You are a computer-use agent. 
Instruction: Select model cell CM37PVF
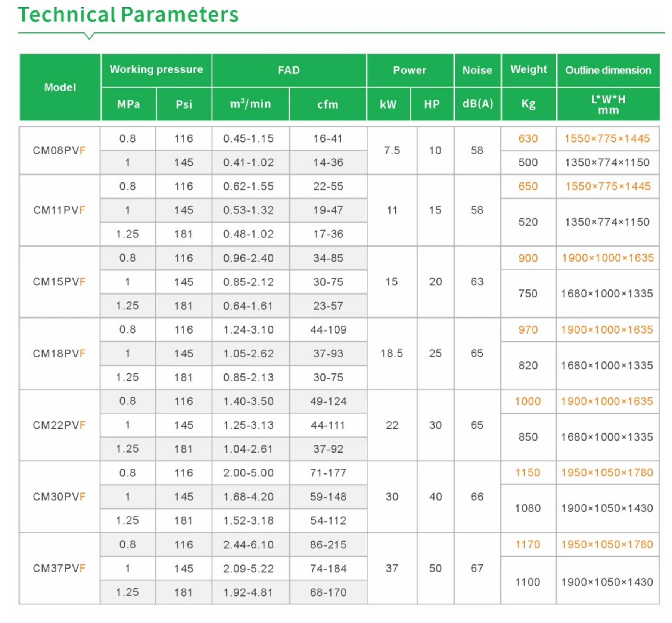coord(59,568)
